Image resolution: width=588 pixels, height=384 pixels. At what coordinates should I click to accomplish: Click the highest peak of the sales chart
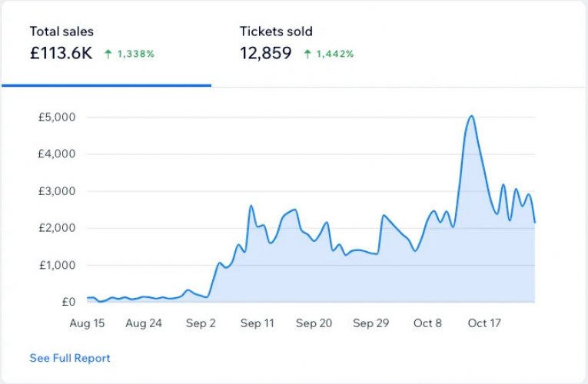(x=471, y=117)
